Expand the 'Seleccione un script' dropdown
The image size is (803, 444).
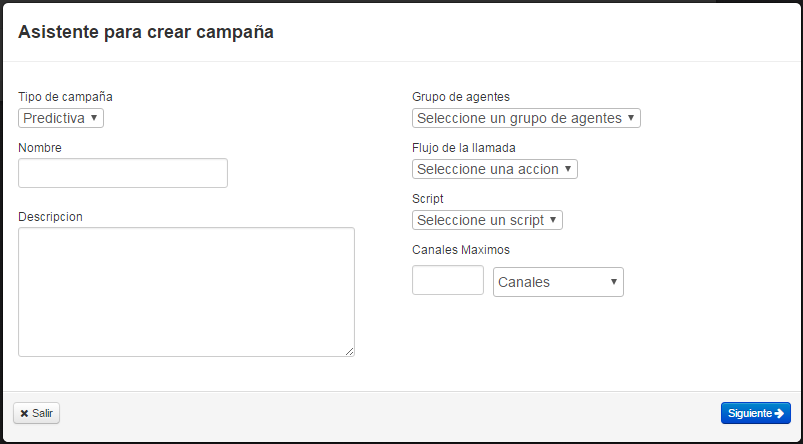487,220
